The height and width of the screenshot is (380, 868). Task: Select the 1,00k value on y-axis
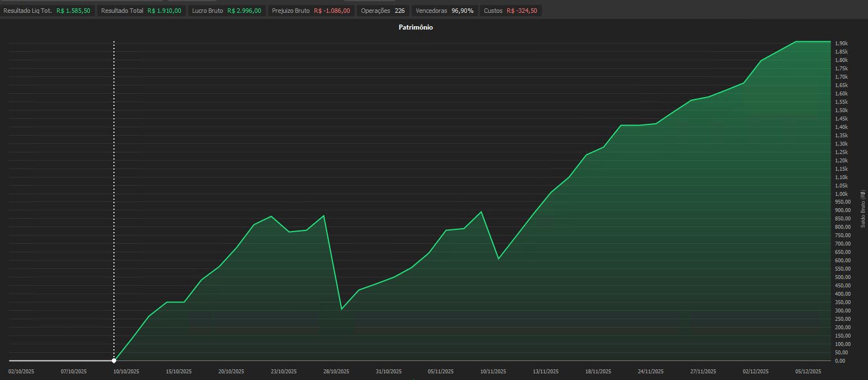(x=841, y=194)
